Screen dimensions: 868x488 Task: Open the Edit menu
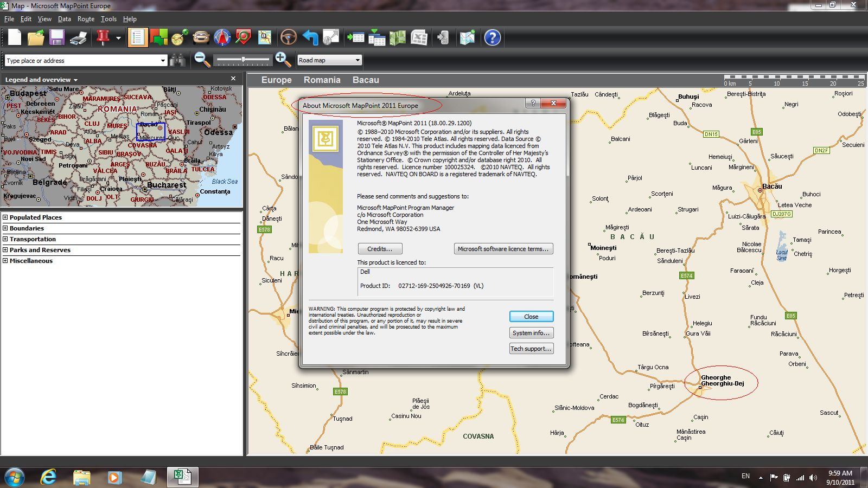26,19
